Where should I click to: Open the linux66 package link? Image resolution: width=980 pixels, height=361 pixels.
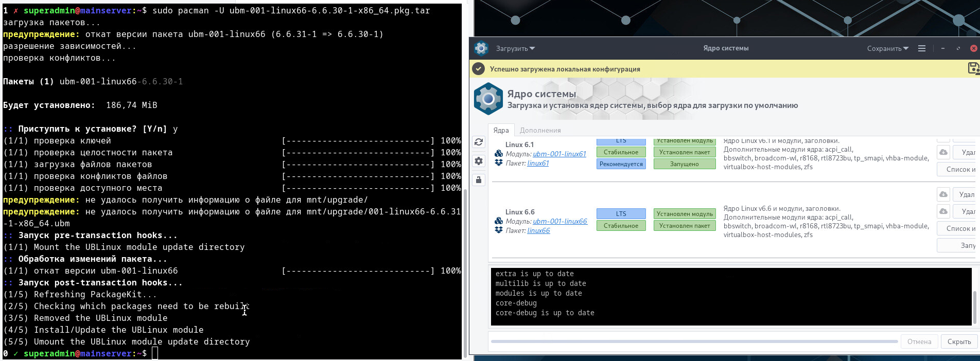(x=538, y=230)
